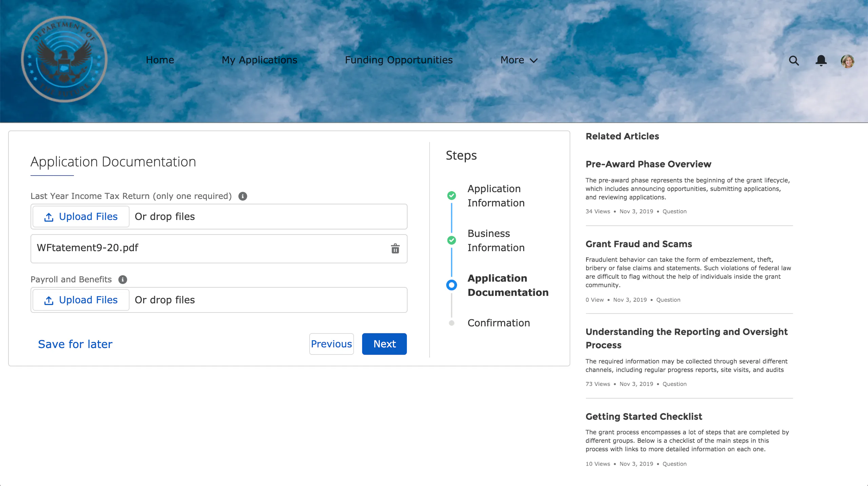The image size is (868, 486).
Task: Show info tooltip for Payroll and Benefits
Action: (123, 280)
